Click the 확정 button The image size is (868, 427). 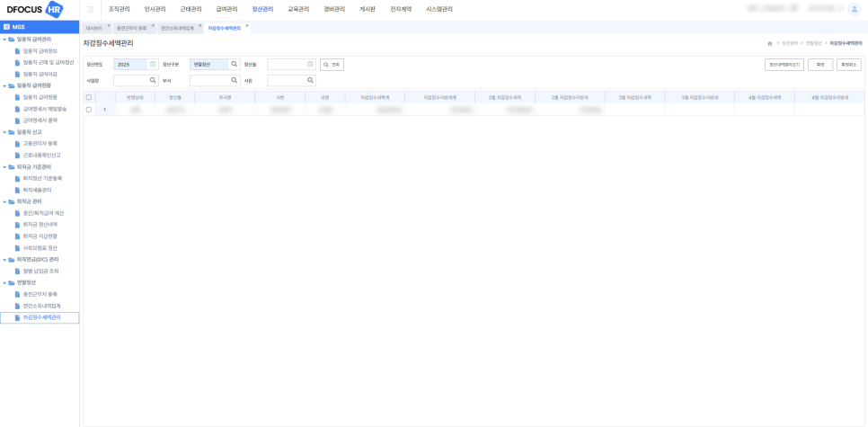pyautogui.click(x=820, y=64)
